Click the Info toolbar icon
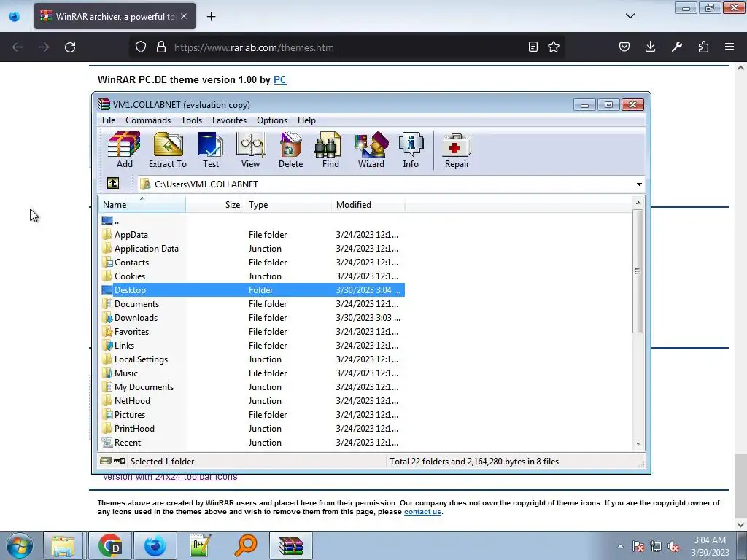This screenshot has height=560, width=747. click(411, 150)
